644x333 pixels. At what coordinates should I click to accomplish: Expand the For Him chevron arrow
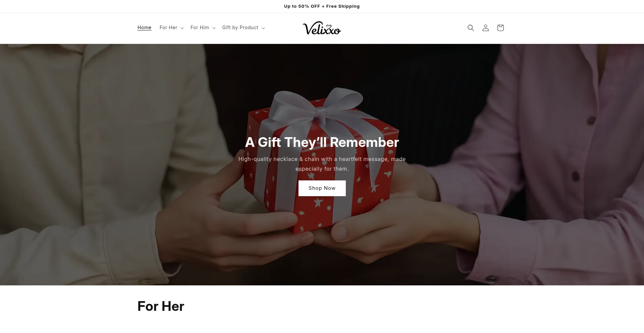[214, 28]
